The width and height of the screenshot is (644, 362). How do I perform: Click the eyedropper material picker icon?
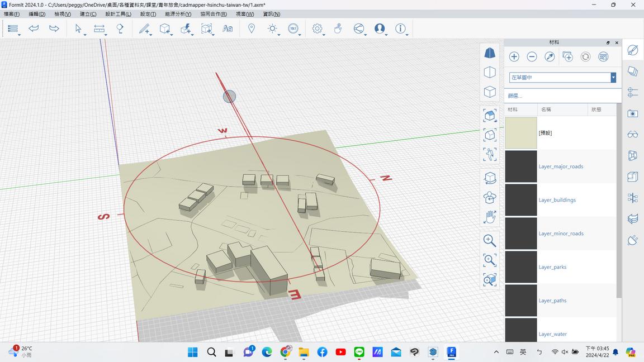(x=550, y=56)
